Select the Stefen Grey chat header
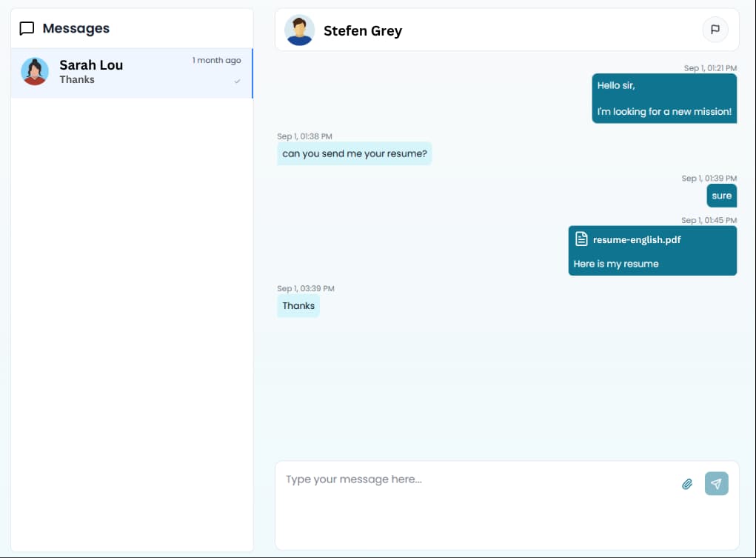The image size is (756, 558). pos(506,30)
